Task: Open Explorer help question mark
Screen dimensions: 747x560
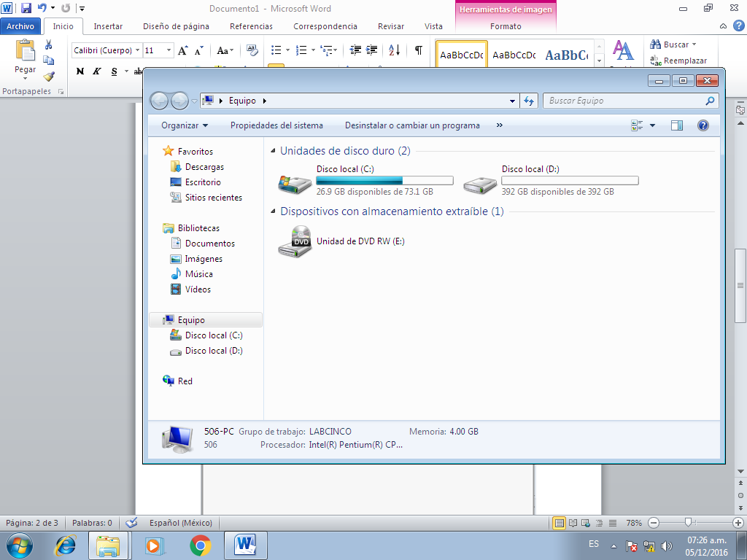Action: click(x=702, y=125)
